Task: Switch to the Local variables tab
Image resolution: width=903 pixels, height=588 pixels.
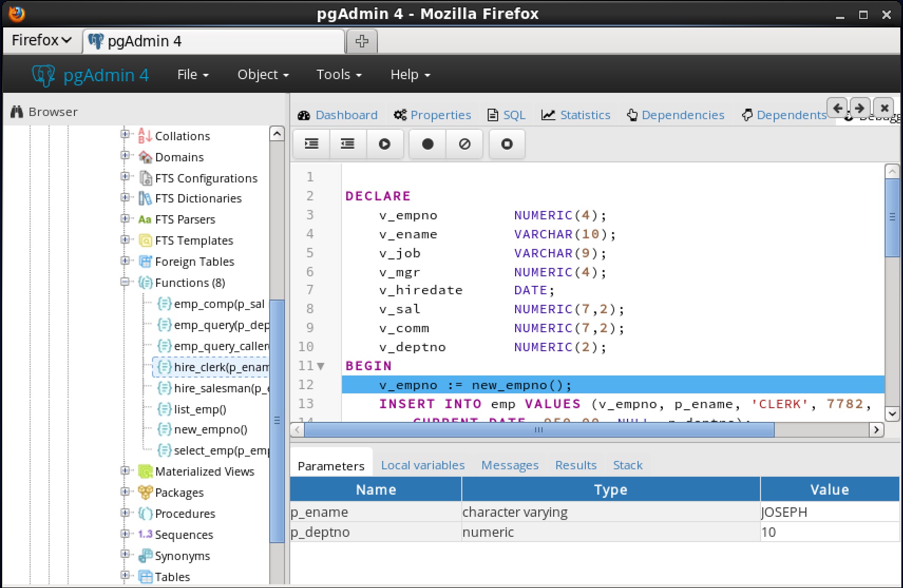Action: 423,465
